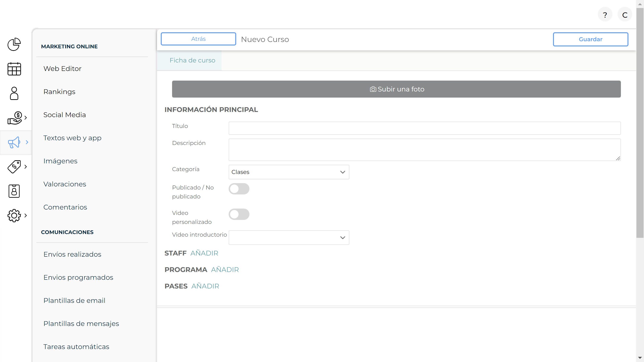The image size is (644, 362).
Task: Click the badge/ID card icon
Action: pos(14,191)
